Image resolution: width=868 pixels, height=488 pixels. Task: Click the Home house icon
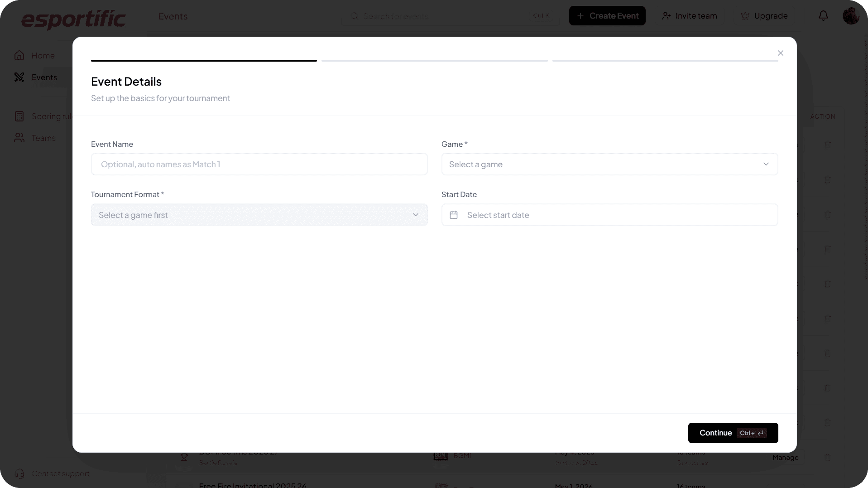[x=19, y=55]
